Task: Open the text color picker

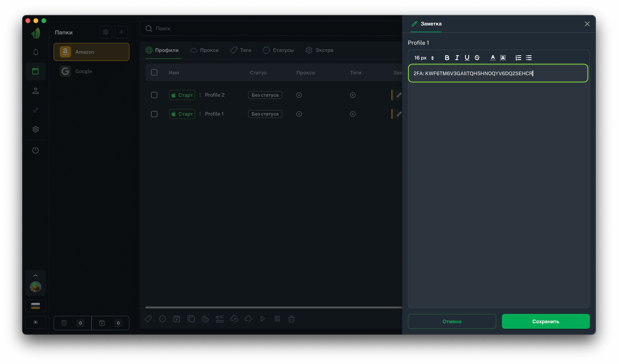Action: pyautogui.click(x=493, y=58)
